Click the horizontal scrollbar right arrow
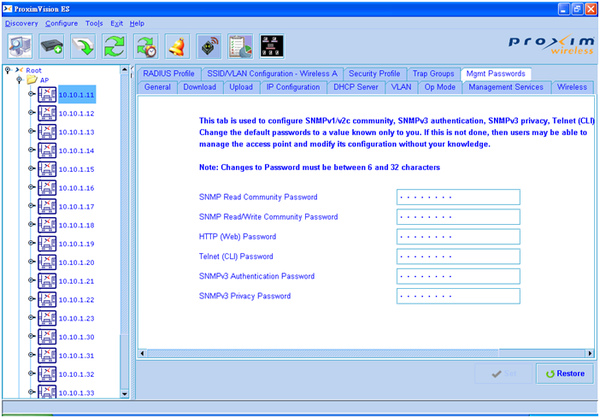 pos(590,353)
